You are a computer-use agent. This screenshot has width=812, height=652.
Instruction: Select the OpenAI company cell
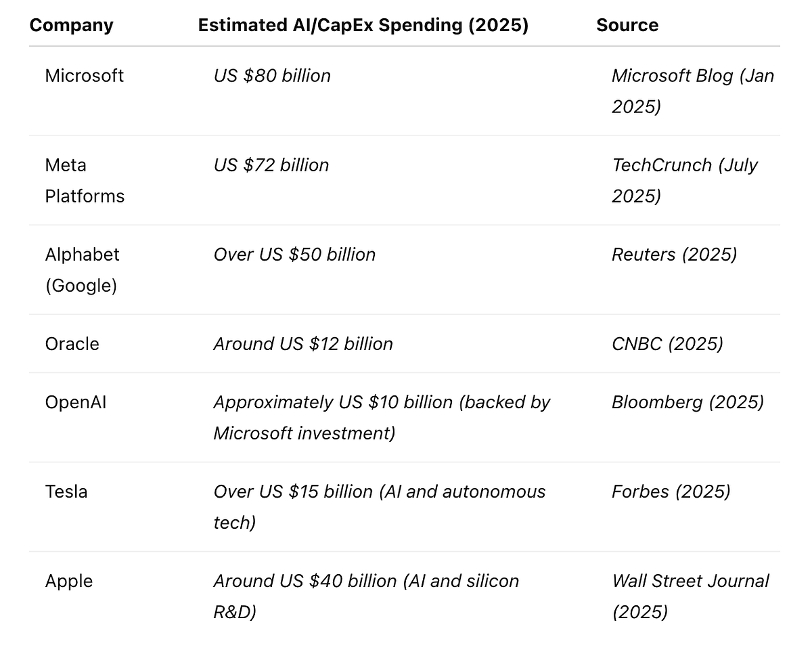tap(76, 403)
